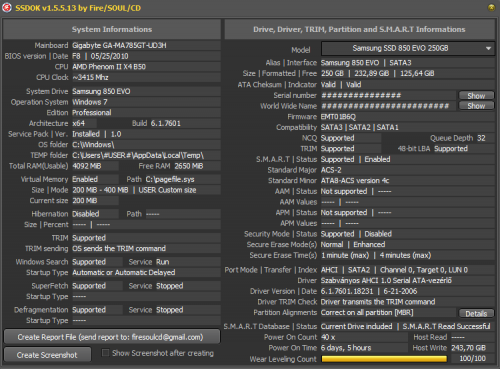Viewport: 500px width, 369px height.
Task: Click the Queue Depth value 32
Action: point(481,138)
